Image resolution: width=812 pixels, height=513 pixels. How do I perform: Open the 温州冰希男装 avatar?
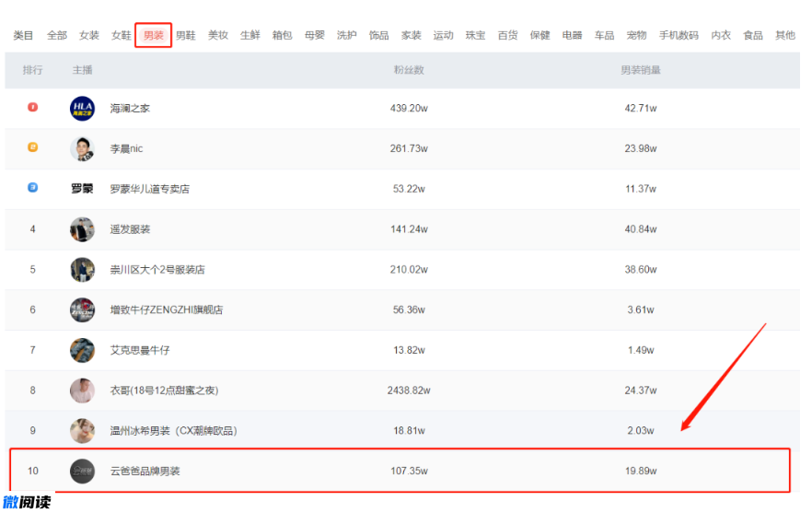82,431
